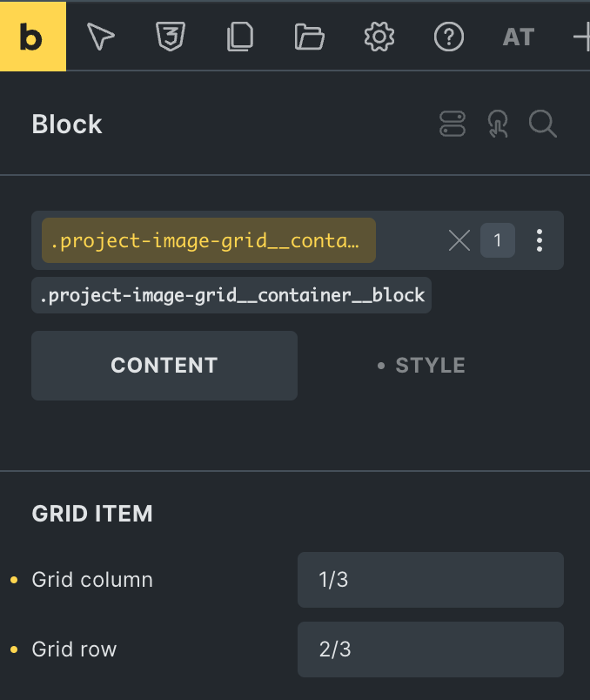590x700 pixels.
Task: Open the CSS3 shield icon
Action: coord(171,37)
